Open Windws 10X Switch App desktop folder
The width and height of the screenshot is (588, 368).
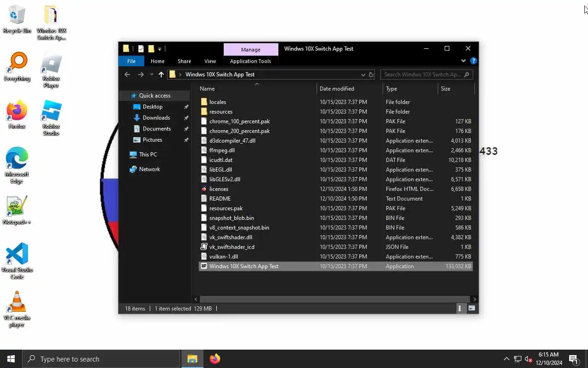51,23
